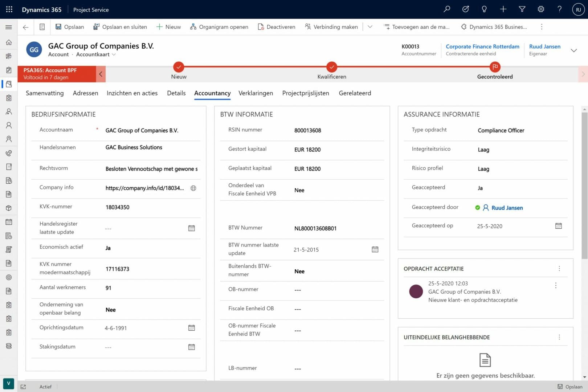The width and height of the screenshot is (588, 392).
Task: Click the search magnifier icon
Action: tap(447, 9)
